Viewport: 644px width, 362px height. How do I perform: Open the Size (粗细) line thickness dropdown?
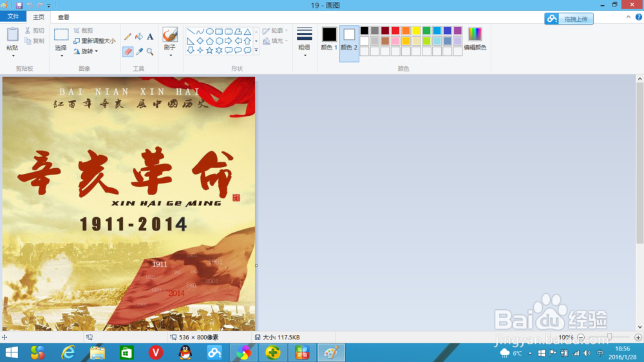coord(305,42)
